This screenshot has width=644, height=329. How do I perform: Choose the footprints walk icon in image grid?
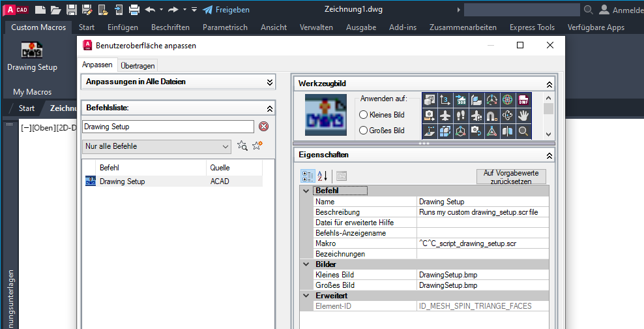[x=461, y=116]
